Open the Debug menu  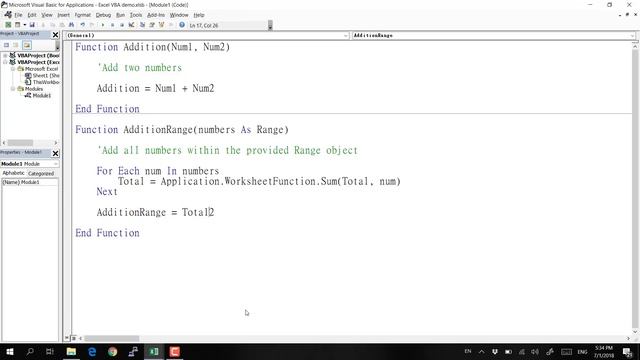pyautogui.click(x=103, y=15)
